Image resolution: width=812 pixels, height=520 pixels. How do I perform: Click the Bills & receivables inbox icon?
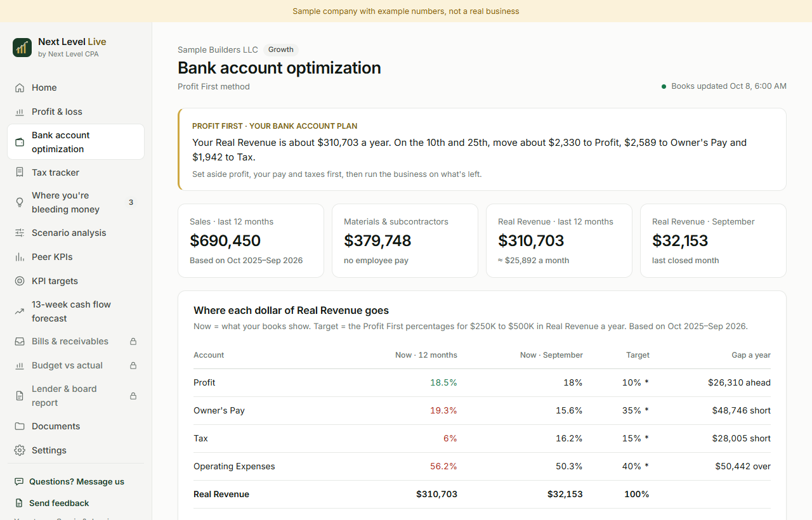20,341
